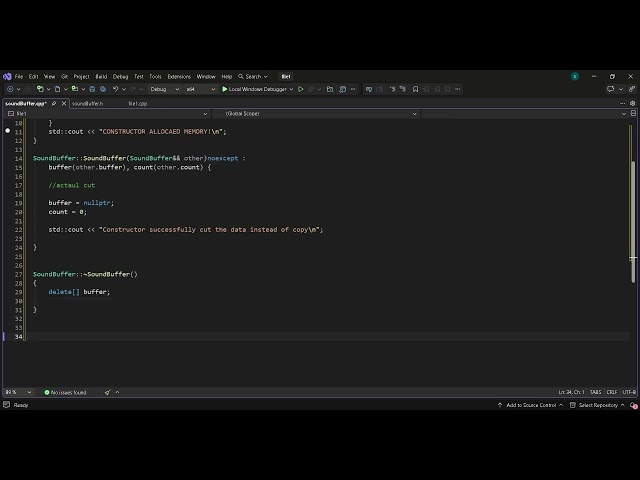Toggle a bookmark with the bookmark icon

tap(416, 89)
